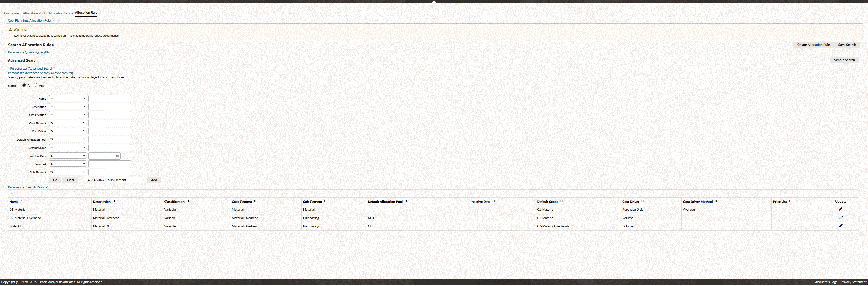The height and width of the screenshot is (286, 868).
Task: Click the Go search button
Action: pyautogui.click(x=55, y=180)
